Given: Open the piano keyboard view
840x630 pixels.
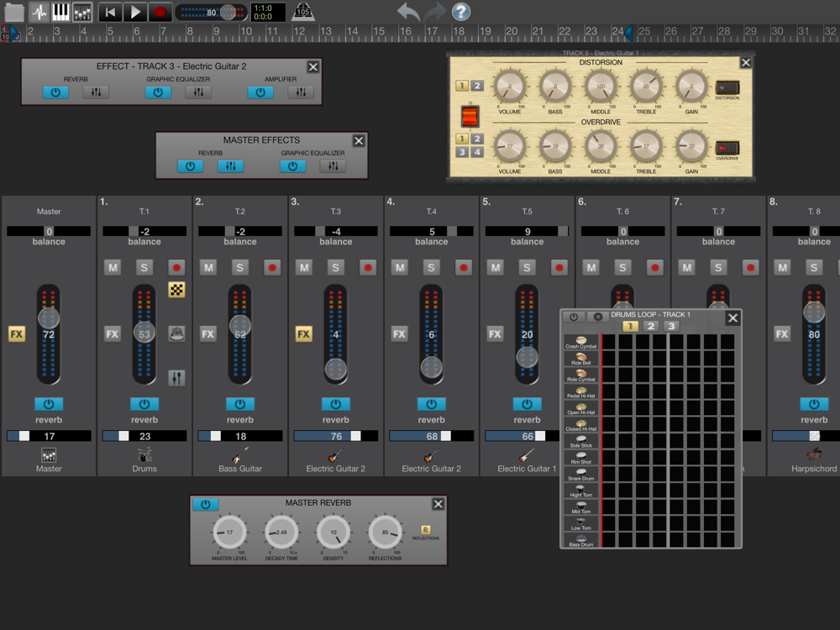Looking at the screenshot, I should pyautogui.click(x=60, y=12).
